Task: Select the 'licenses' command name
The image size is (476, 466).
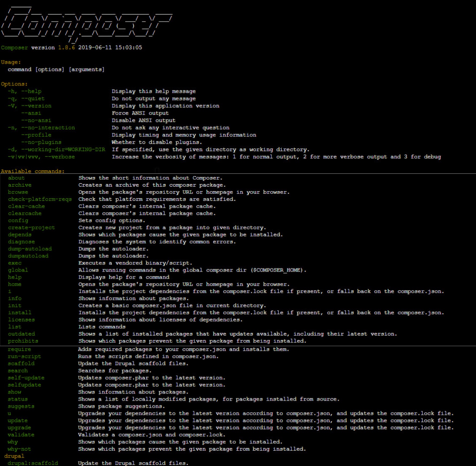Action: tap(21, 320)
